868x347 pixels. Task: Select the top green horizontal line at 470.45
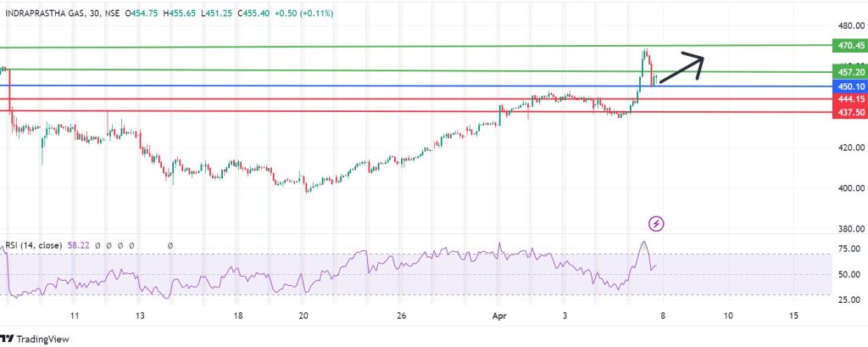[x=415, y=47]
